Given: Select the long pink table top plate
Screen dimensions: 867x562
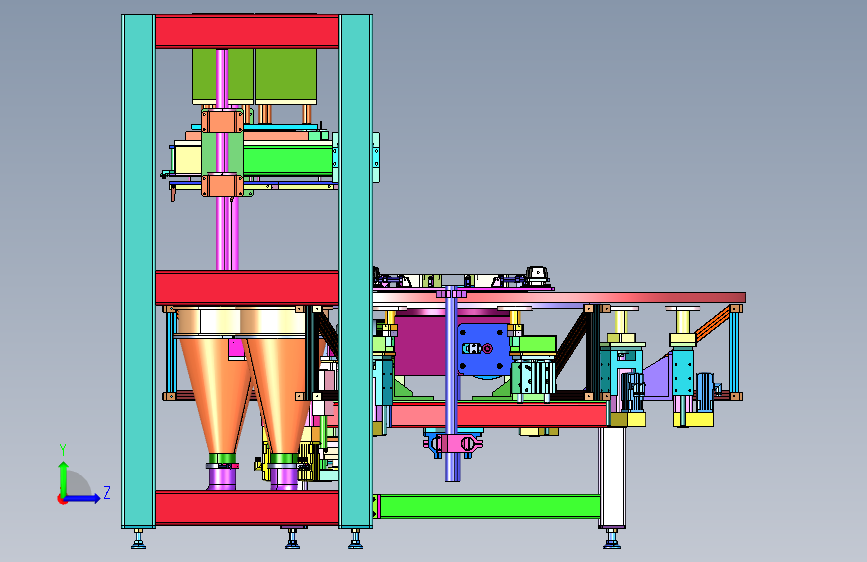Looking at the screenshot, I should 558,298.
